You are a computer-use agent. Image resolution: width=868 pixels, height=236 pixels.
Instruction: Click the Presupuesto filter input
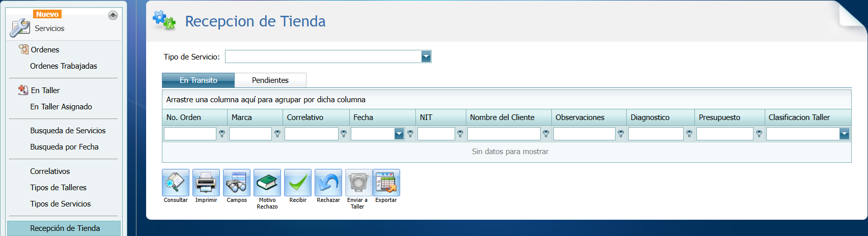click(x=725, y=134)
